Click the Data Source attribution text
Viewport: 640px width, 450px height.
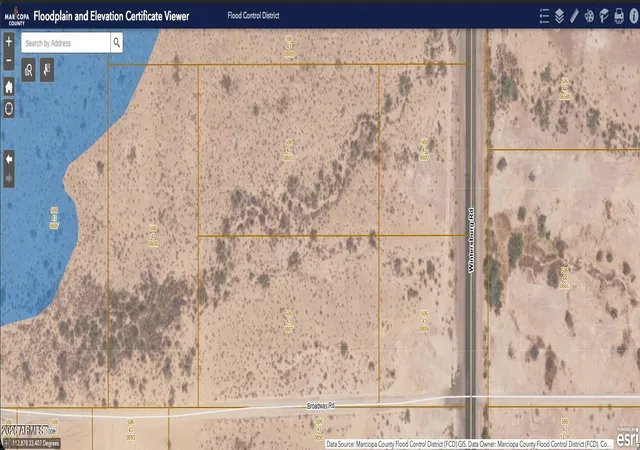[x=469, y=444]
